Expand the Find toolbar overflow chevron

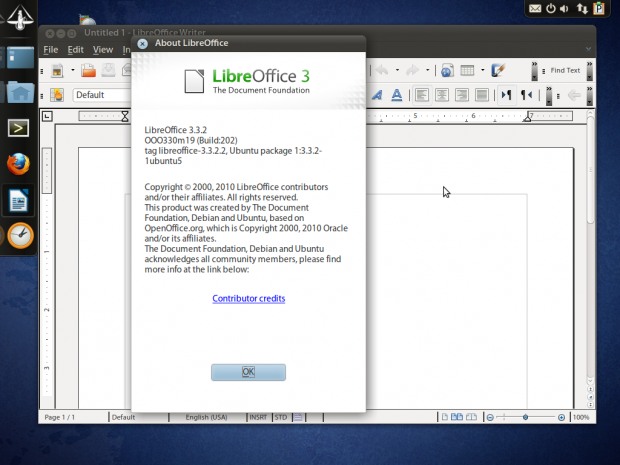590,71
